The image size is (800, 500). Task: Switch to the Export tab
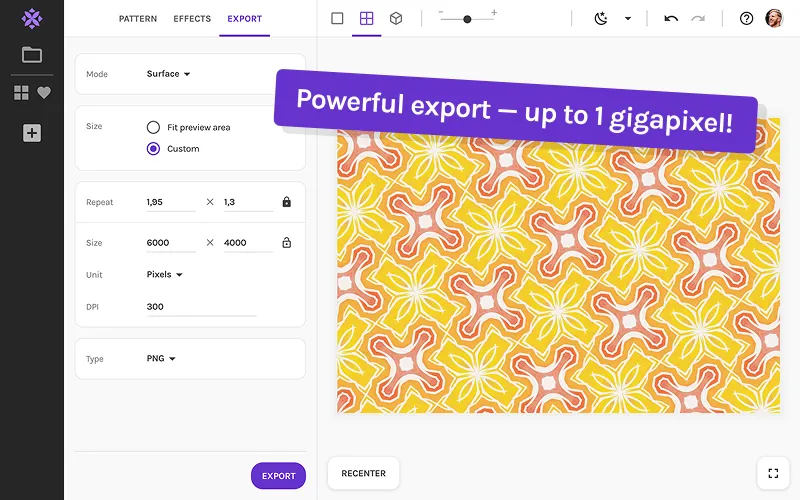pos(244,19)
